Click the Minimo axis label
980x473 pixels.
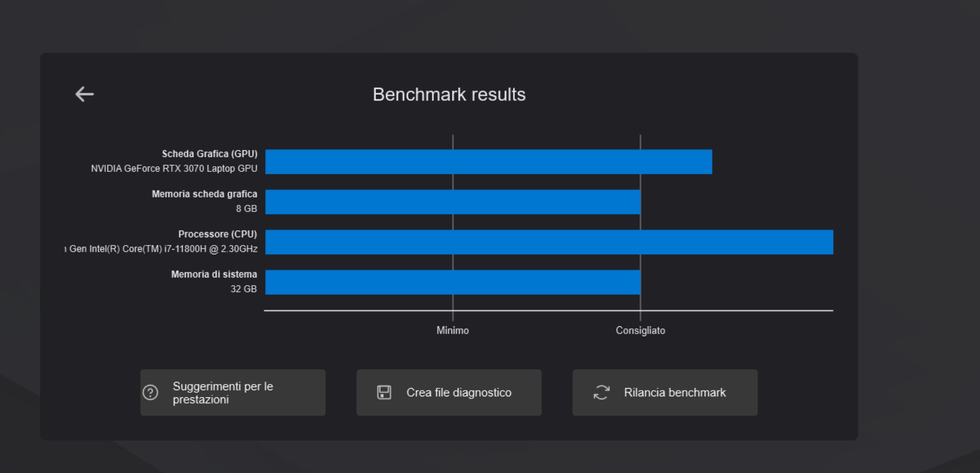pyautogui.click(x=453, y=330)
